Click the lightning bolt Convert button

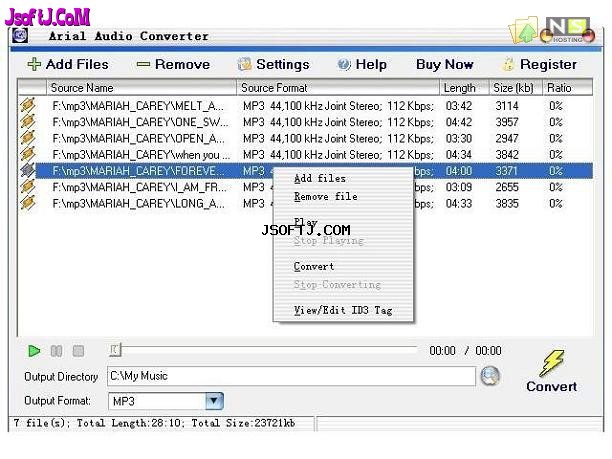tap(552, 371)
